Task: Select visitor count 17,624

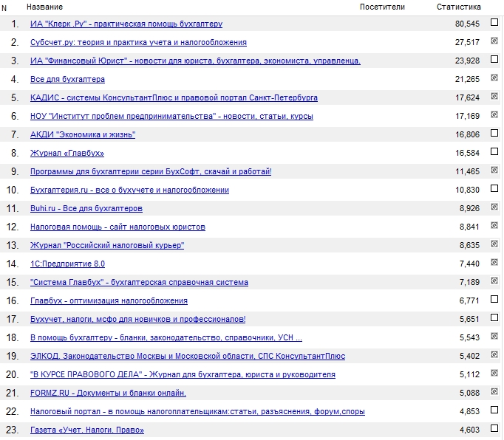Action: 467,98
